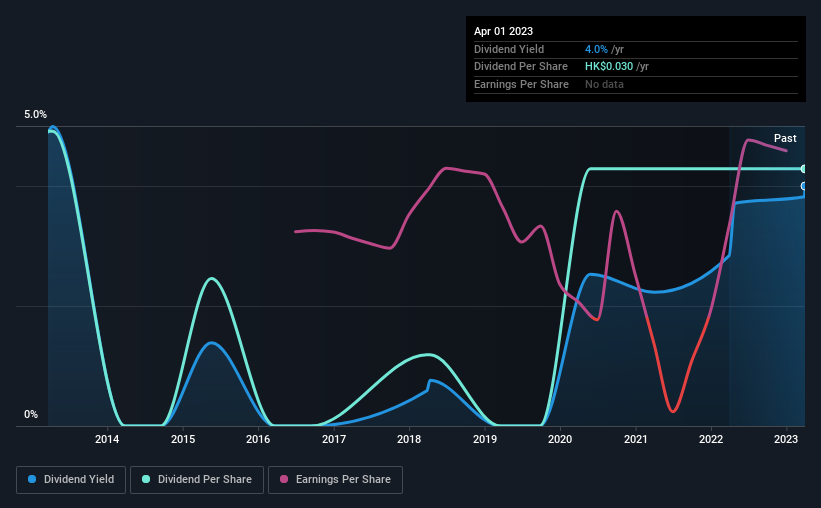This screenshot has height=508, width=821.
Task: Select the 2017 label on the x-axis
Action: [x=334, y=439]
